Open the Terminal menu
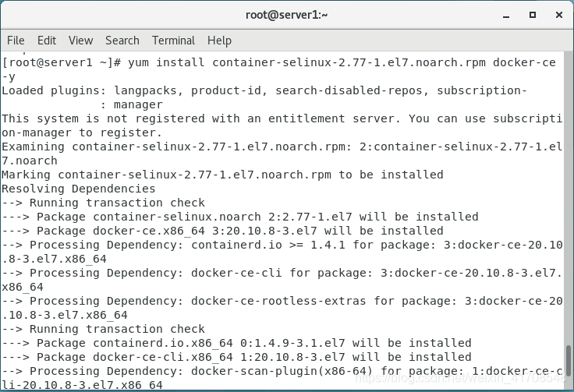This screenshot has width=574, height=392. click(173, 41)
